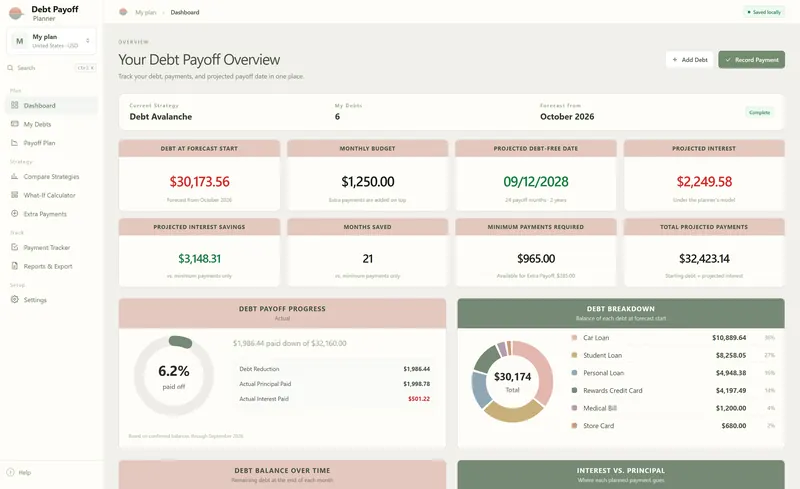Click the Dashboard grid icon

pyautogui.click(x=14, y=105)
